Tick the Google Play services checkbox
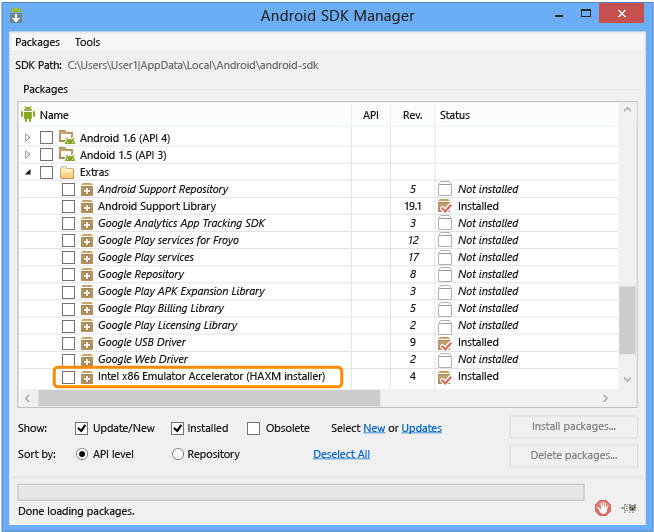This screenshot has height=532, width=654. click(x=68, y=257)
